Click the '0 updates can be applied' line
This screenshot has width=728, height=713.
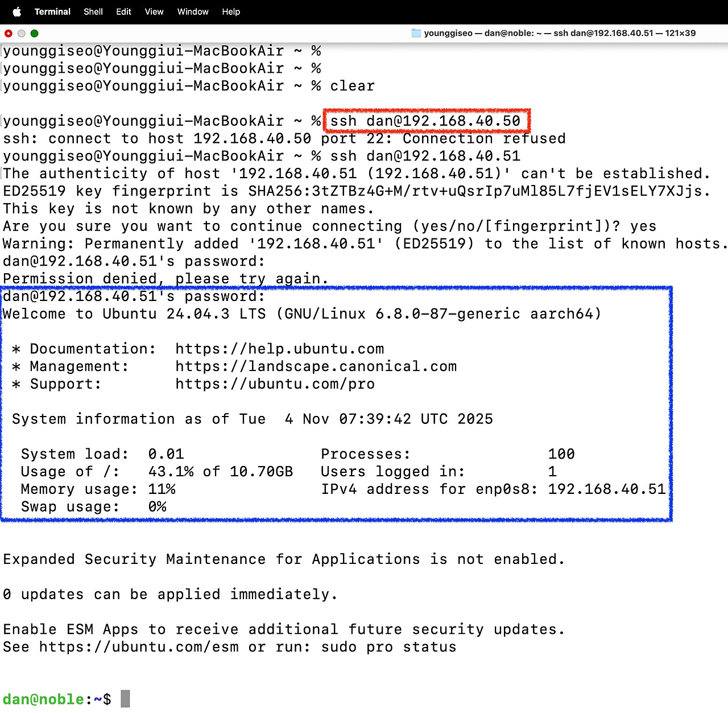tap(170, 595)
